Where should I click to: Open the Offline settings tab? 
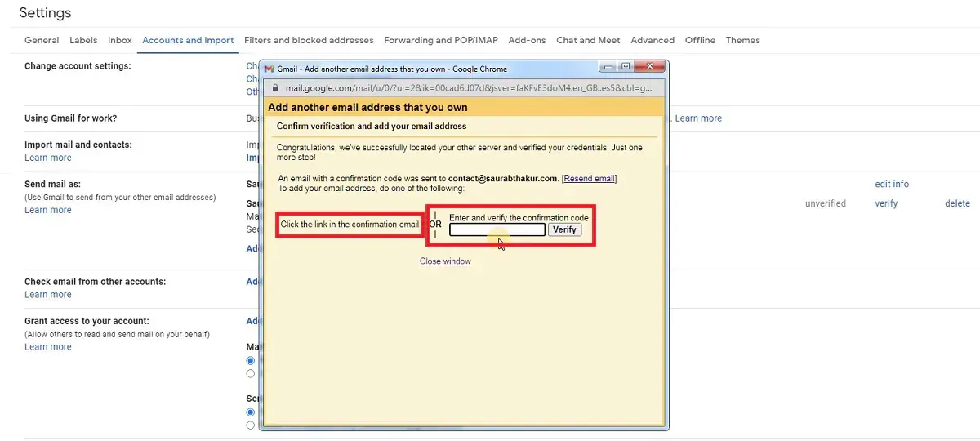(x=700, y=40)
